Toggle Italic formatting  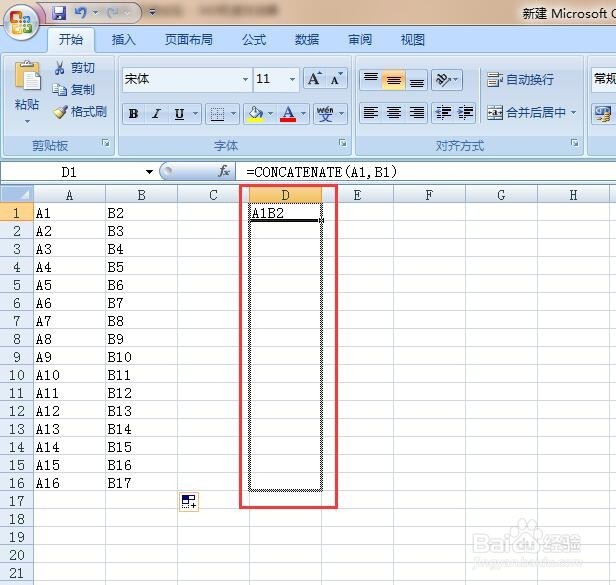click(156, 114)
